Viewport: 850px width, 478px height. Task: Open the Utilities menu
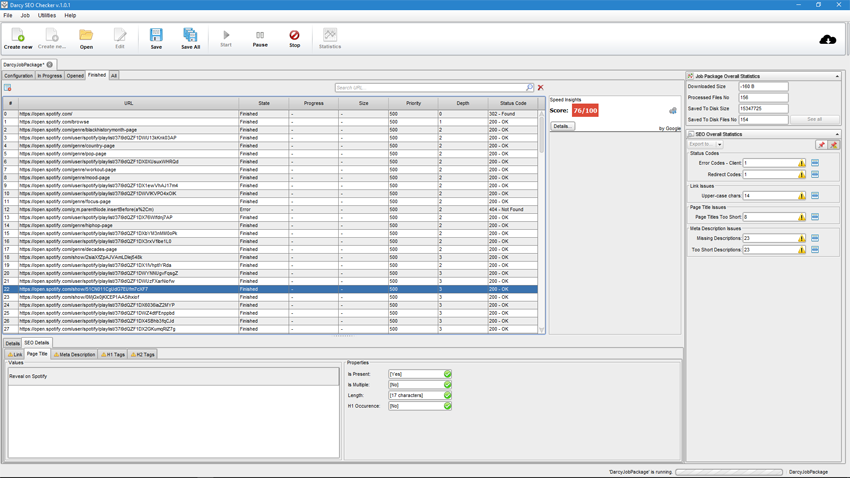[47, 15]
